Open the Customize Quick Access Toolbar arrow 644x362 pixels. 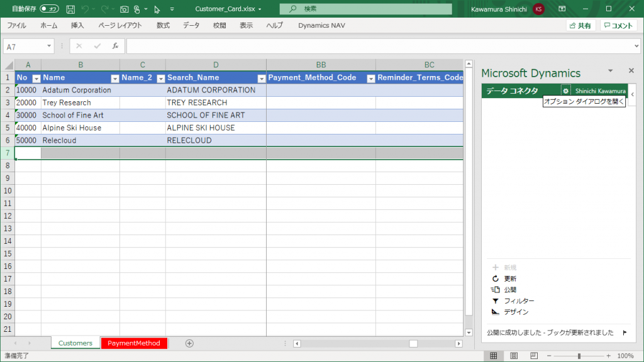(172, 9)
